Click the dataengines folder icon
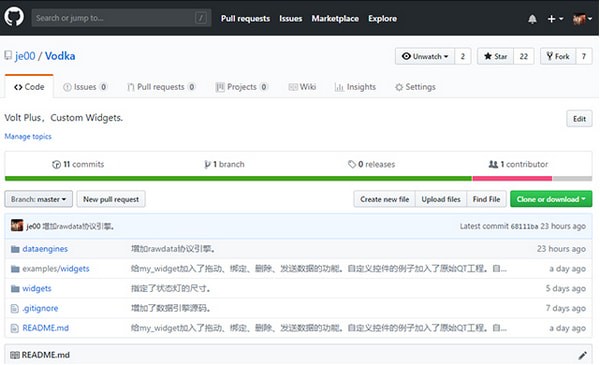Viewport: 600px width, 365px height. coord(15,249)
